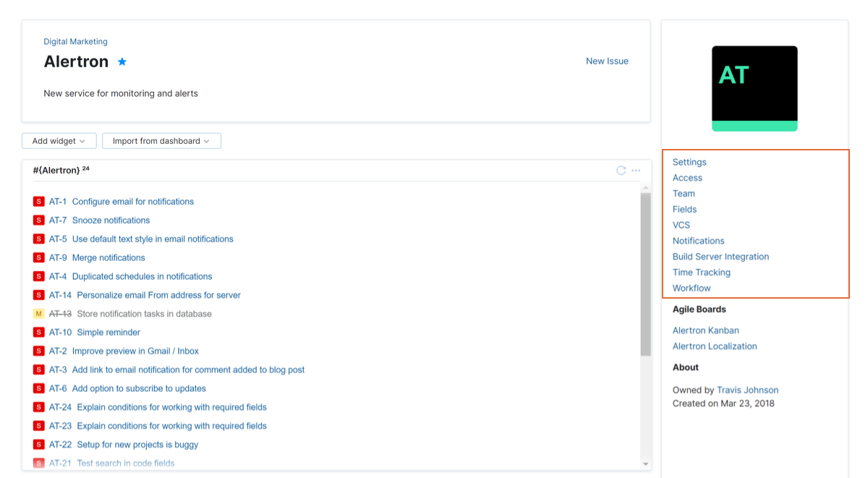Open the New Issue link

(x=607, y=61)
